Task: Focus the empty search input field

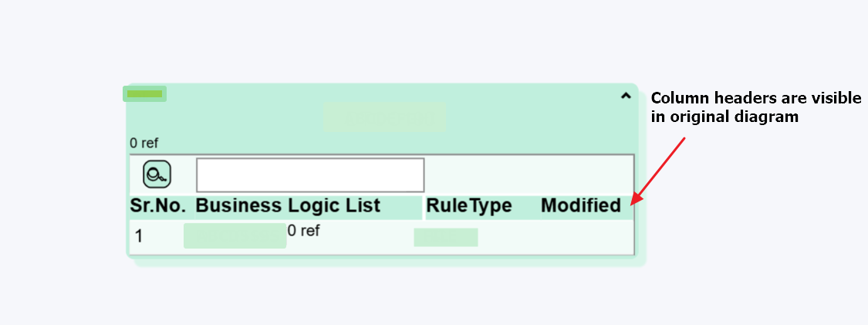Action: 310,175
